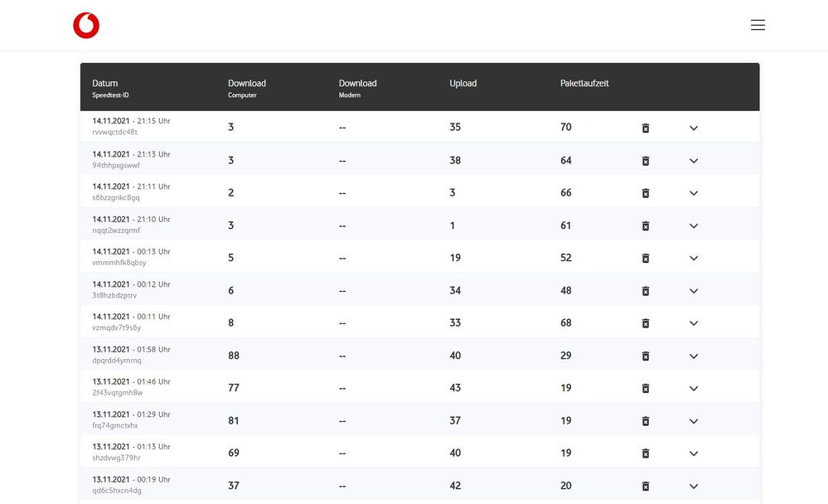The width and height of the screenshot is (828, 504).
Task: Click the Download Computer column header
Action: click(x=247, y=84)
